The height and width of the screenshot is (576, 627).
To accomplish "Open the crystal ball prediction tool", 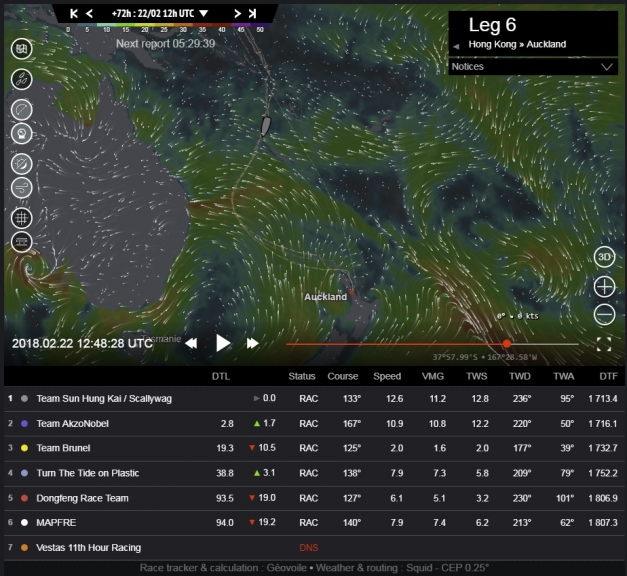I will coord(22,133).
